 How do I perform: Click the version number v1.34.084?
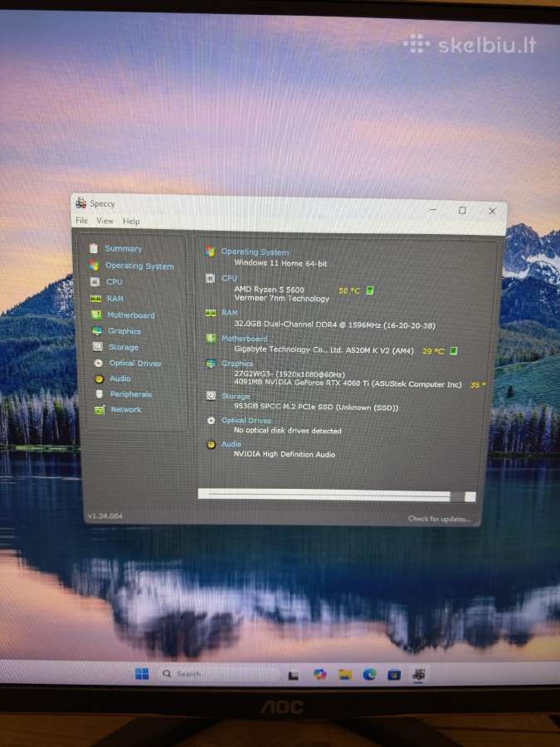[x=105, y=516]
